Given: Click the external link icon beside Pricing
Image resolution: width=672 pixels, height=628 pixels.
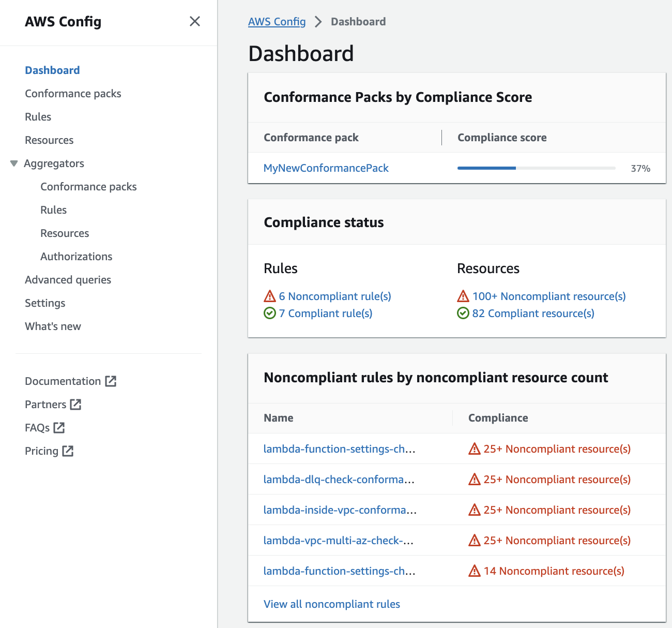Looking at the screenshot, I should [69, 451].
